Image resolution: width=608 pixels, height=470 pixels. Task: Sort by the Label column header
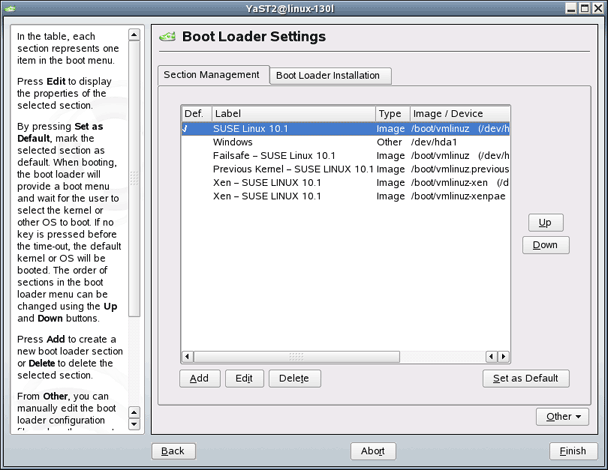point(294,114)
